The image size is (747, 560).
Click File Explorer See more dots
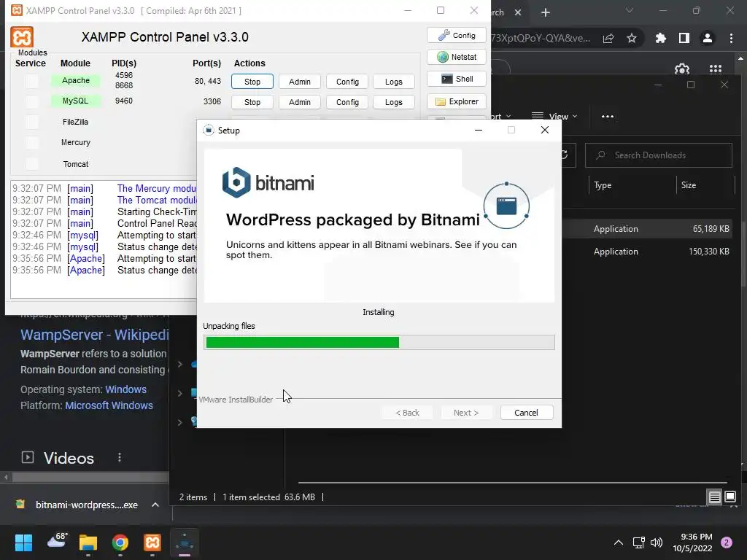pos(608,116)
